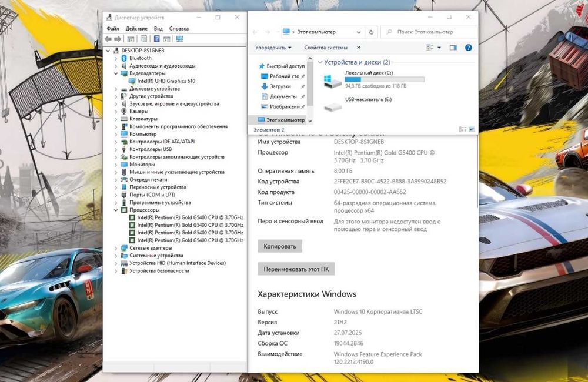Toggle the Explorer preview pane icon
This screenshot has width=588, height=382.
tap(453, 48)
